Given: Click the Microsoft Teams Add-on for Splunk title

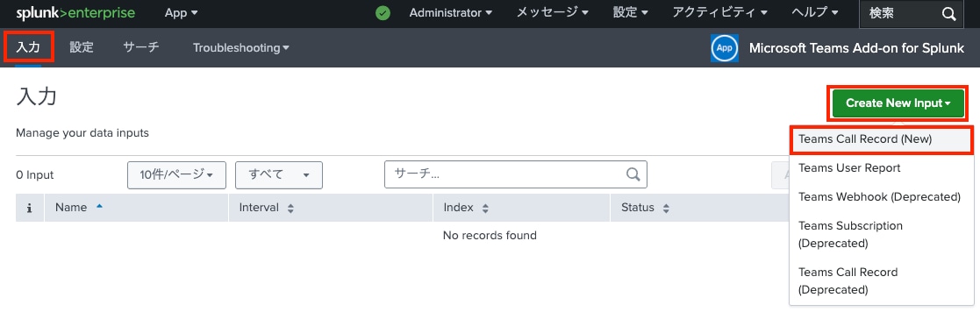Looking at the screenshot, I should click(x=856, y=48).
